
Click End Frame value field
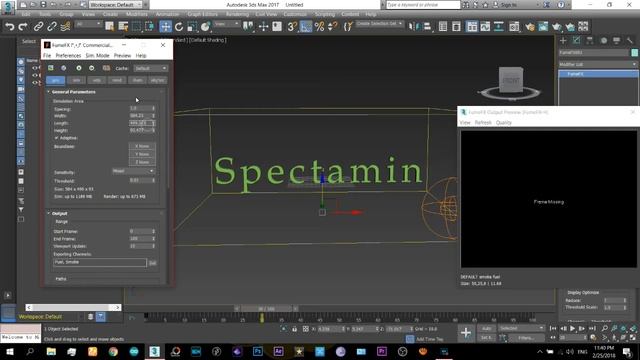tap(140, 238)
